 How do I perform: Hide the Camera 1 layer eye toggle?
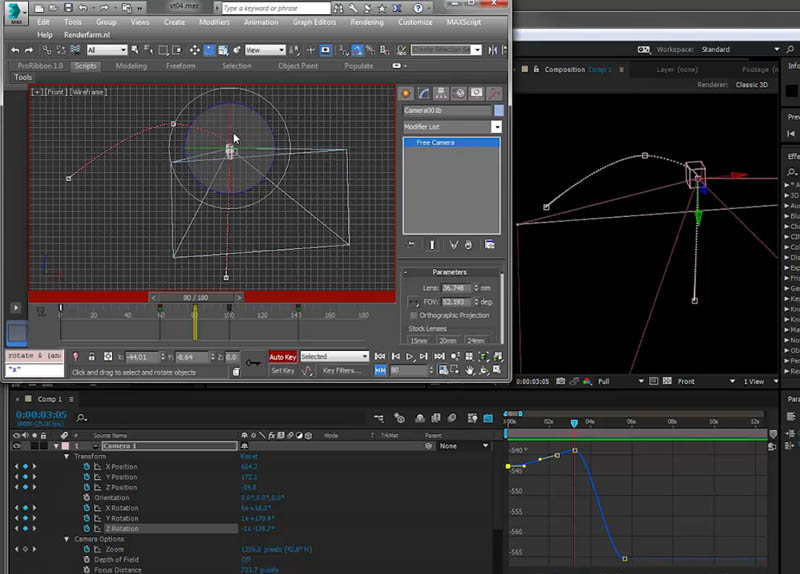pos(17,446)
